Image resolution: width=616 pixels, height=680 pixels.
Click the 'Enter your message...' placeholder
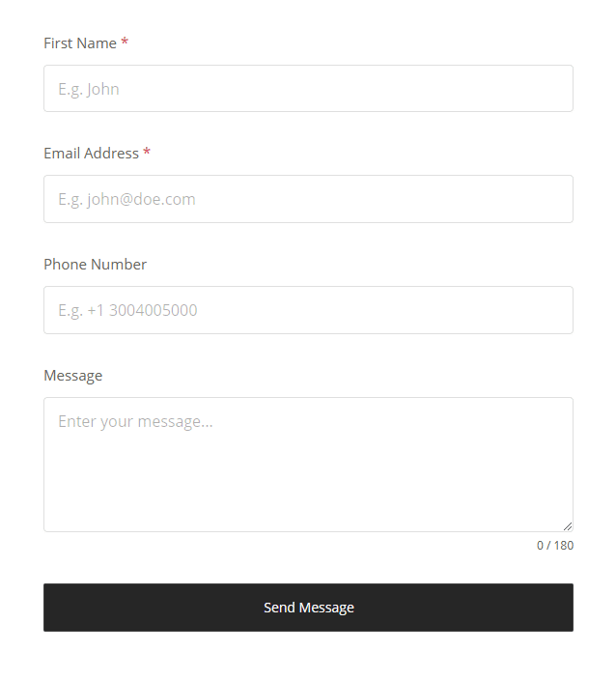pyautogui.click(x=135, y=422)
